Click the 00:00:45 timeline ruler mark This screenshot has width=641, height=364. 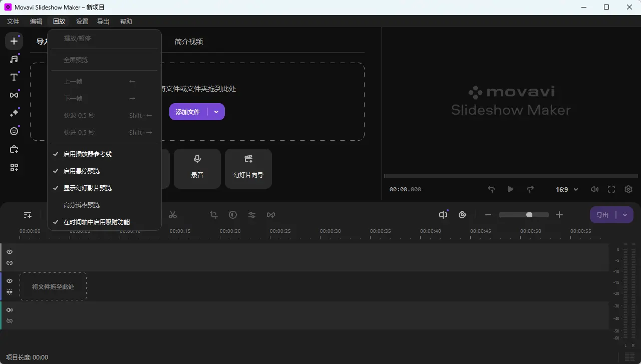pyautogui.click(x=481, y=231)
